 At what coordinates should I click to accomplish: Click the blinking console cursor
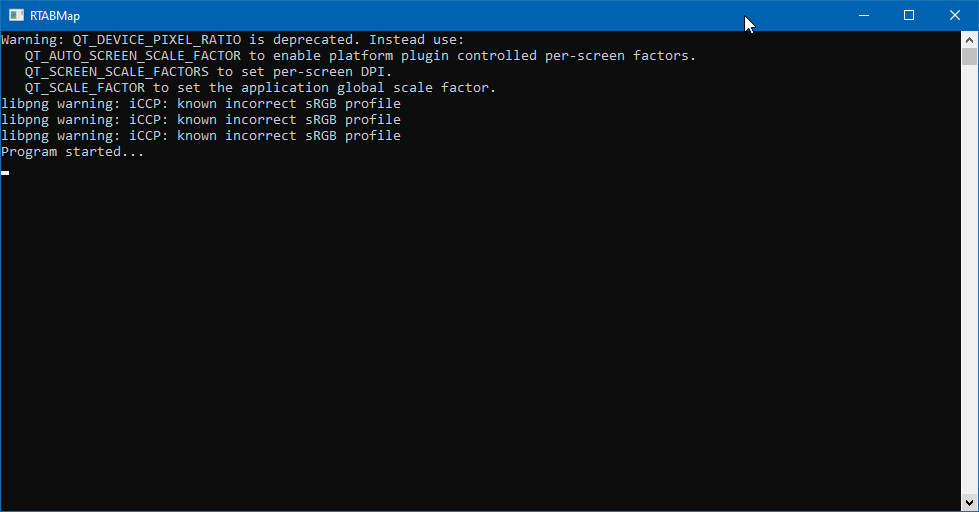5,172
